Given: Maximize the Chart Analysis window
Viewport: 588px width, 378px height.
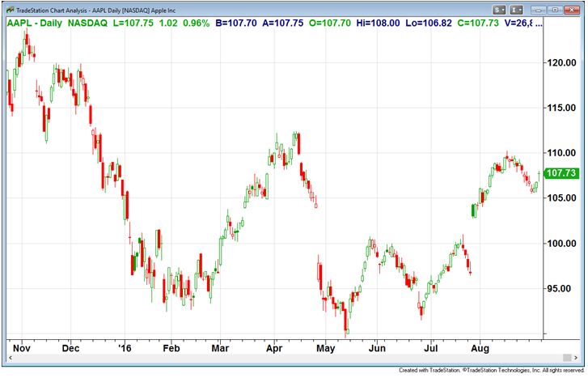Looking at the screenshot, I should click(555, 10).
